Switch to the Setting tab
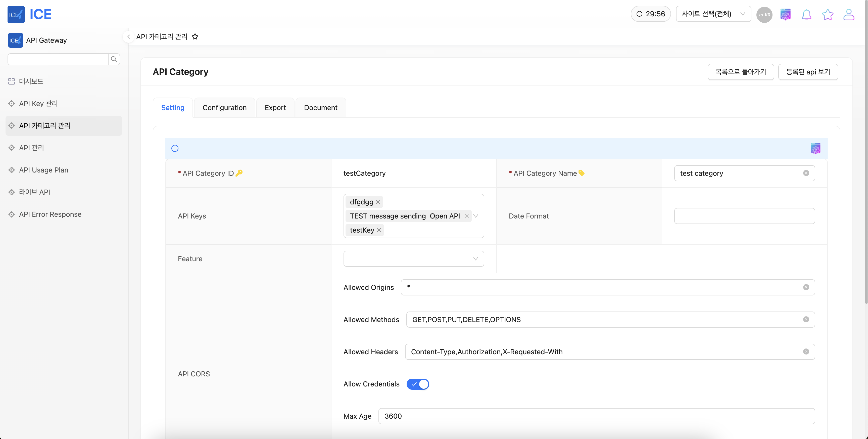Screen dimensions: 868x439 [173, 108]
